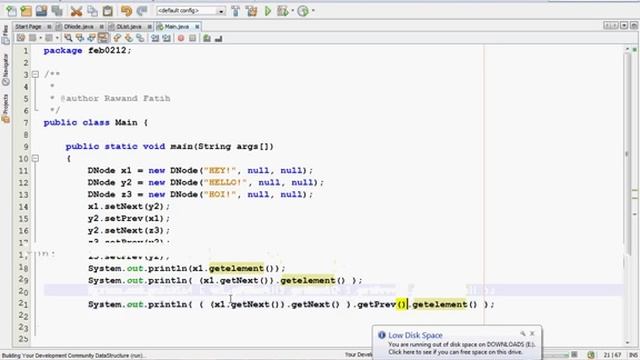
Task: Click the Save All toolbar icon
Action: [57, 11]
